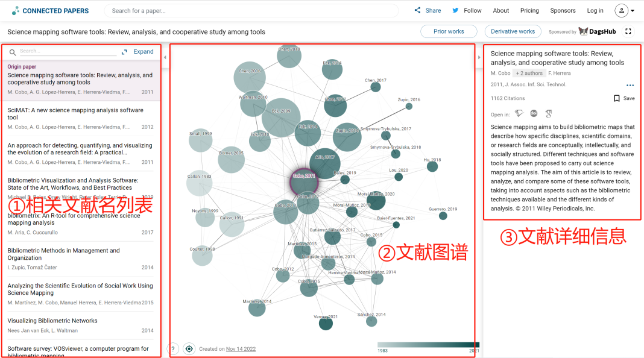Click the Connected Papers logo

coord(51,10)
